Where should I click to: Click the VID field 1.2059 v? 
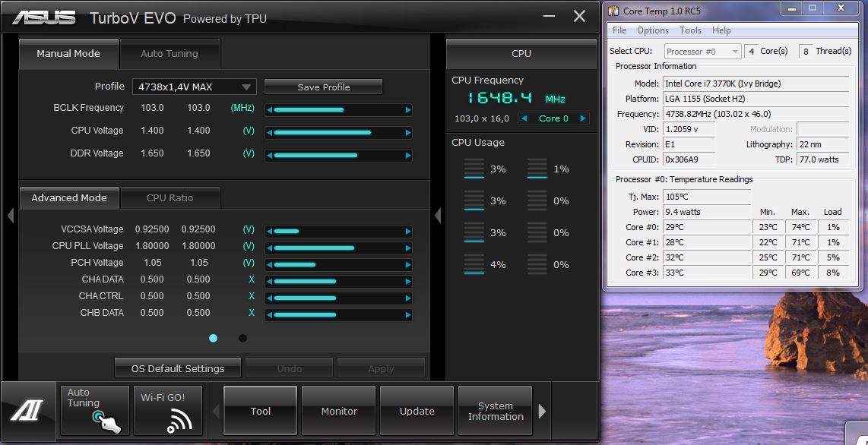pyautogui.click(x=689, y=129)
